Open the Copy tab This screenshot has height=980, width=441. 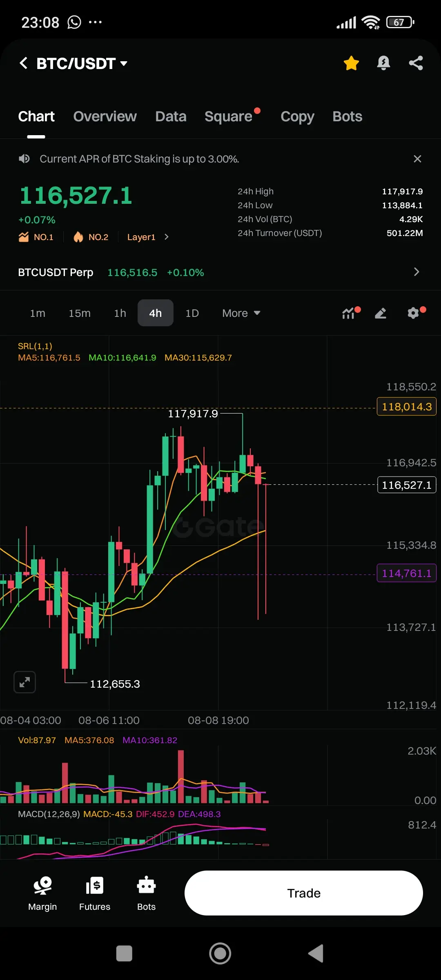coord(297,117)
